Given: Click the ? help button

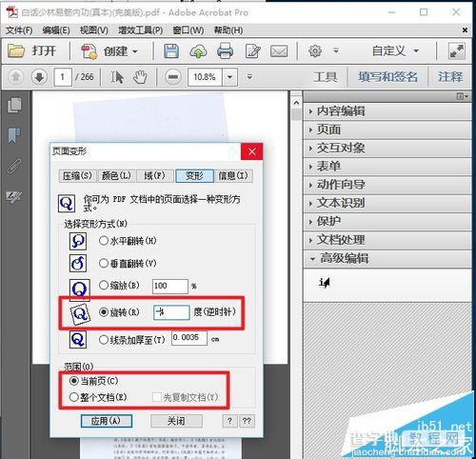Looking at the screenshot, I should tap(229, 421).
